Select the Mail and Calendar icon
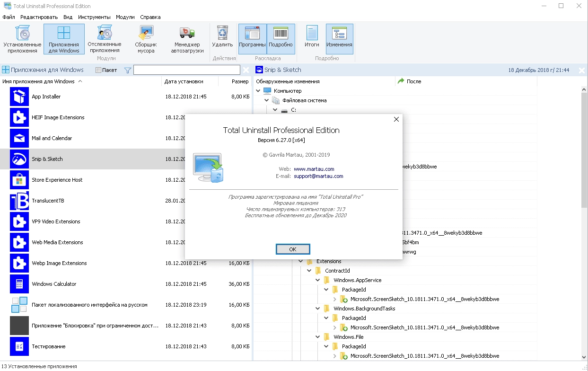Viewport: 588px width, 371px height. [x=19, y=138]
